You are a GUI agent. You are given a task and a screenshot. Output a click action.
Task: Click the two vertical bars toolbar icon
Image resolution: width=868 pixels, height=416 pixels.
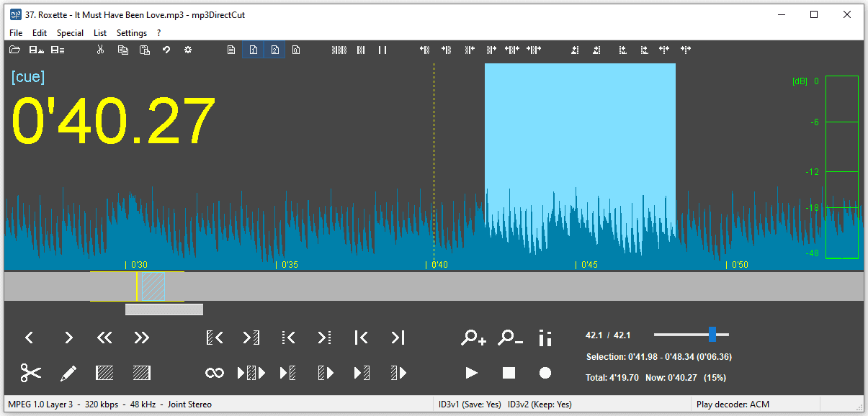[x=382, y=50]
